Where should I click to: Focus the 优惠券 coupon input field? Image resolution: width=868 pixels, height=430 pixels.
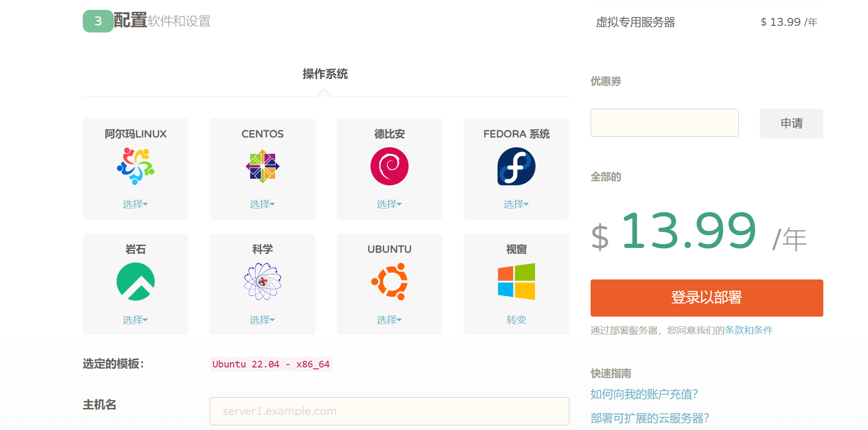[x=664, y=123]
